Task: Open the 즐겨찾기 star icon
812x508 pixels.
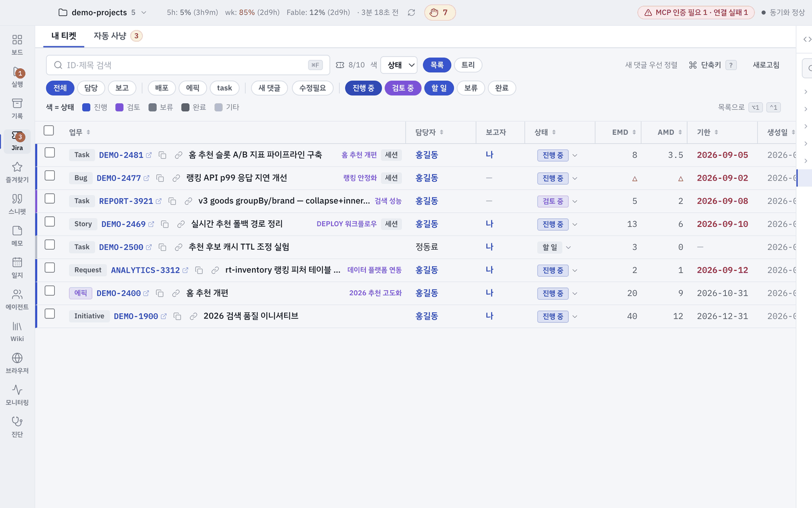Action: pos(17,167)
